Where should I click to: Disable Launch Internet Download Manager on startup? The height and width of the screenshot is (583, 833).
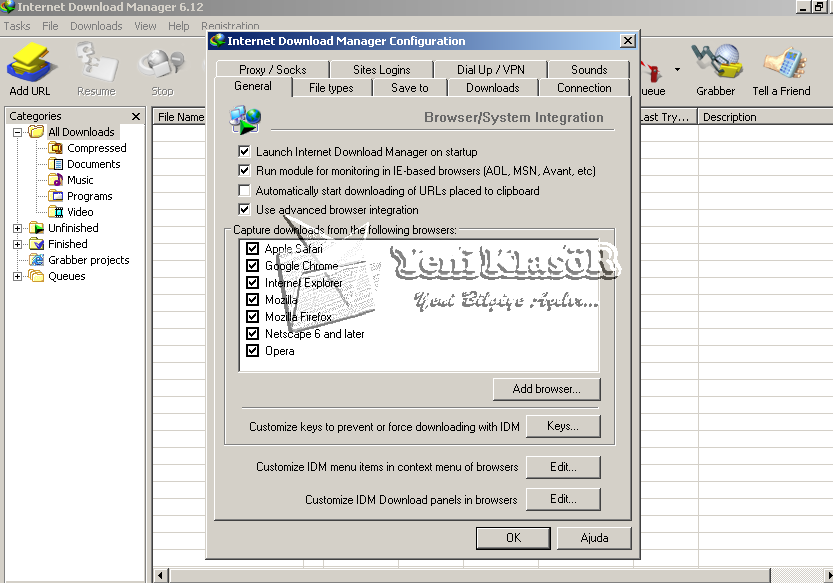pos(244,152)
